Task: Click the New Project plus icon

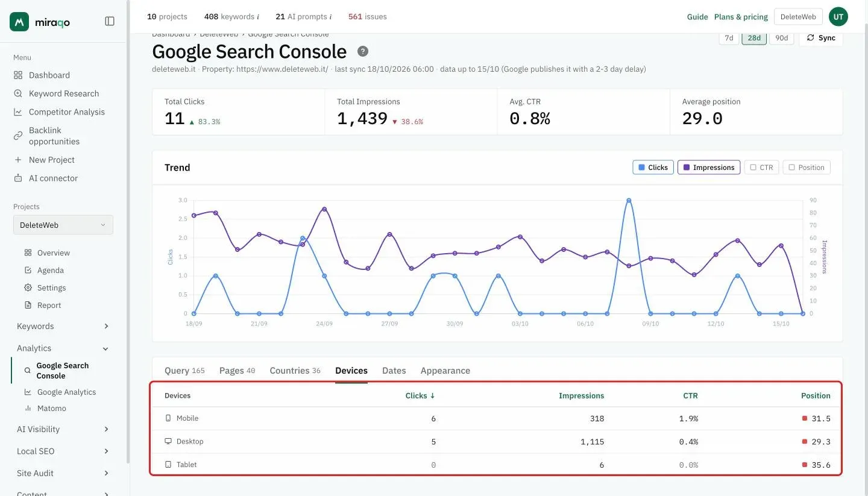Action: coord(18,160)
